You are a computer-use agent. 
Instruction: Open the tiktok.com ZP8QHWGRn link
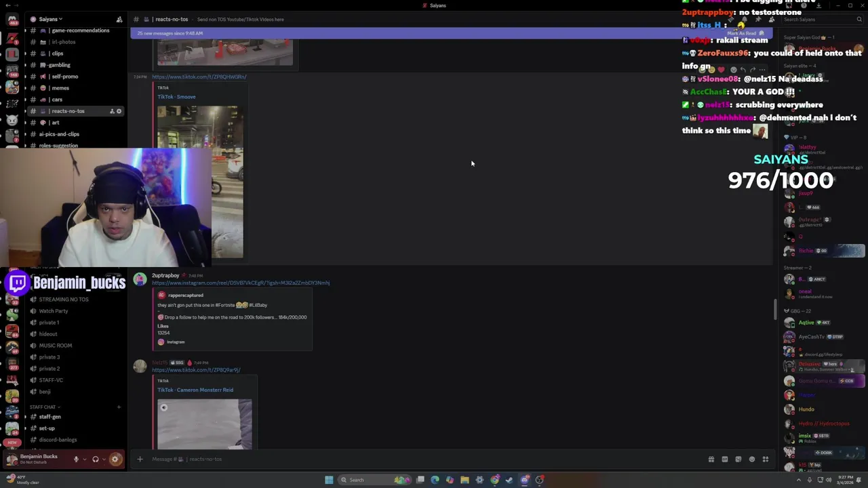(x=199, y=77)
